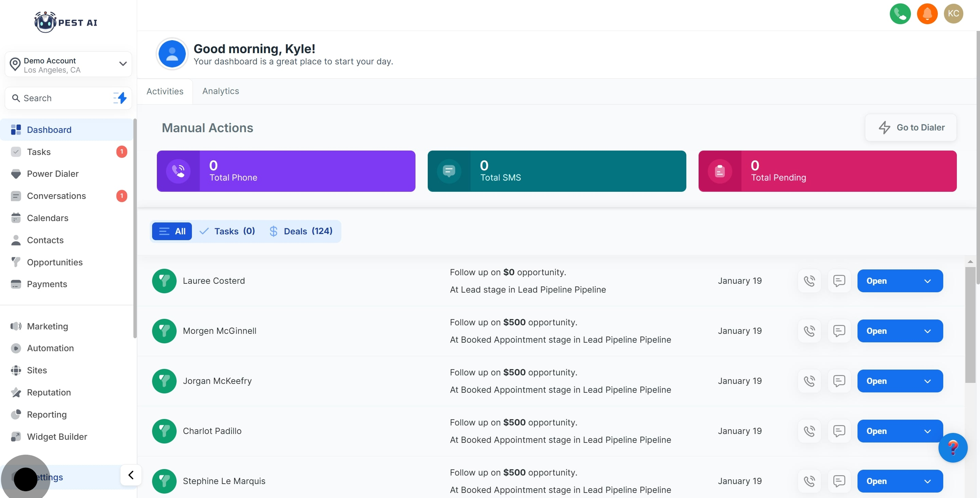Switch filter to Tasks (0)
This screenshot has width=980, height=498.
click(228, 231)
